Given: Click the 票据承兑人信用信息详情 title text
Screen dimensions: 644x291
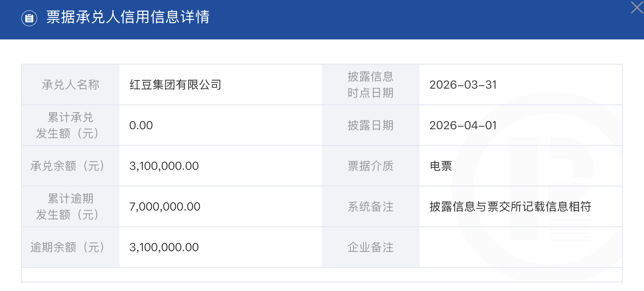Looking at the screenshot, I should pos(128,17).
